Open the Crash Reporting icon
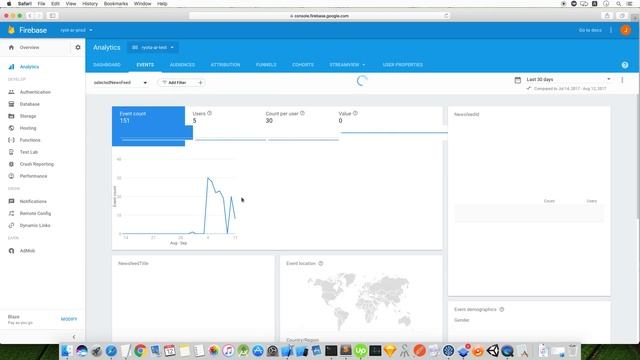640x360 pixels. [11, 164]
